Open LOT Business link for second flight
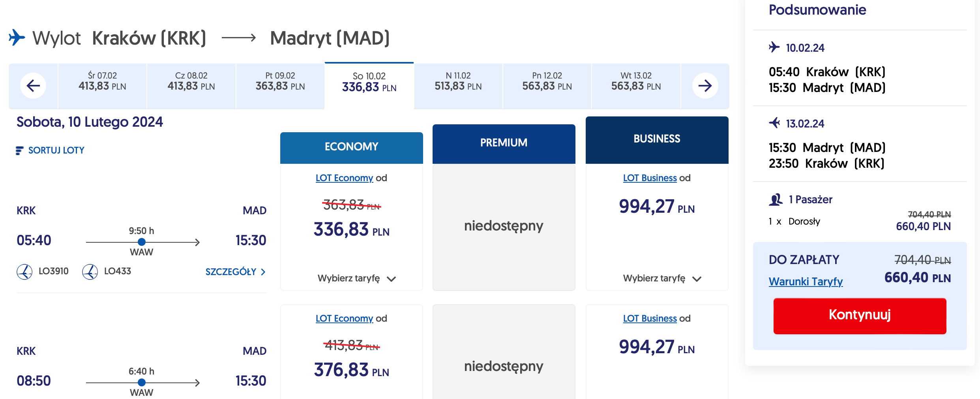The width and height of the screenshot is (980, 399). click(x=650, y=318)
